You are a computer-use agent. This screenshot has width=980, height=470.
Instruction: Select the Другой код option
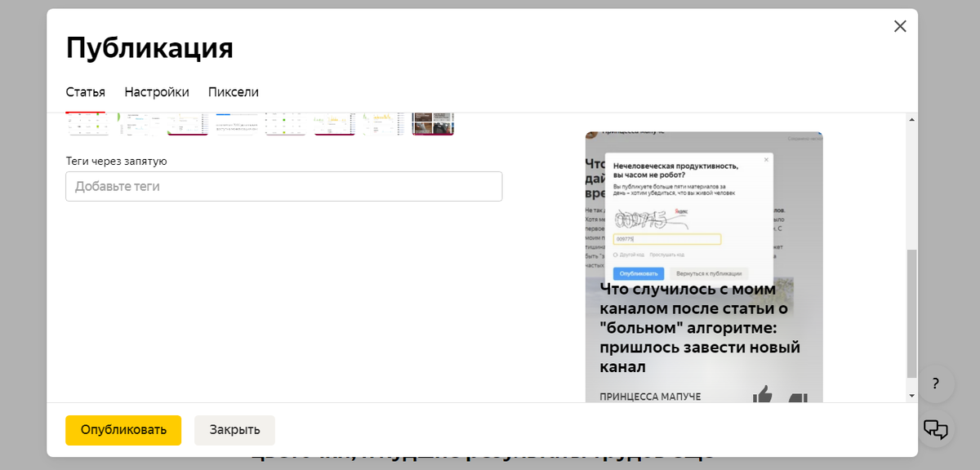630,255
